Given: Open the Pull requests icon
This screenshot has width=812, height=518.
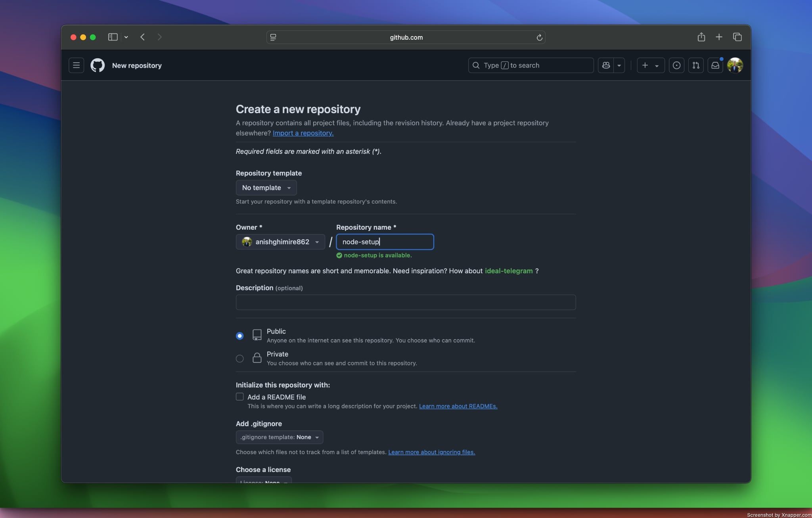Looking at the screenshot, I should pos(696,65).
